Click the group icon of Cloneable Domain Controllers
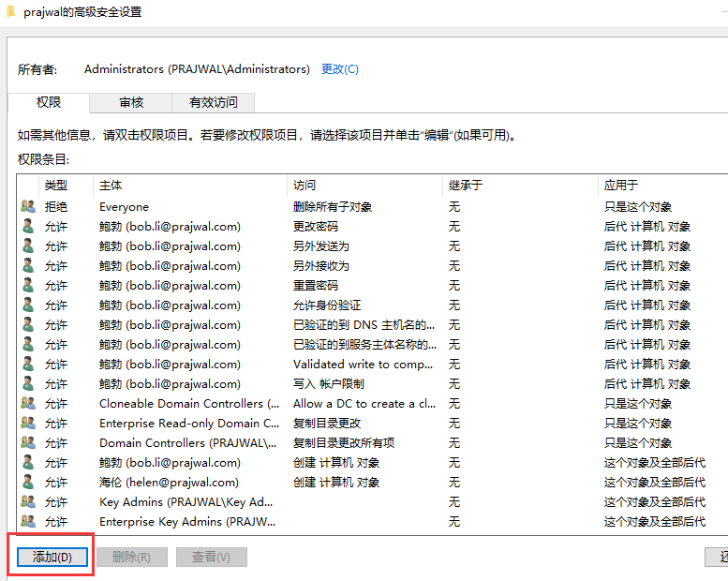This screenshot has width=728, height=581. 28,403
